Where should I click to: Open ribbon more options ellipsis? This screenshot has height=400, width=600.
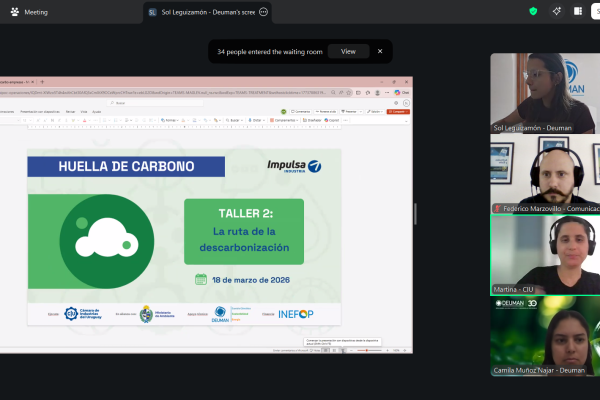[x=346, y=120]
